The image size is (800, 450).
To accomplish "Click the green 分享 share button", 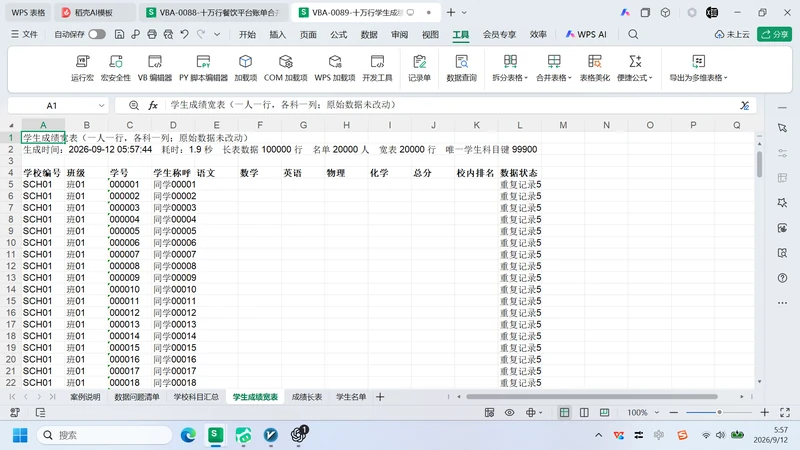I will click(774, 34).
